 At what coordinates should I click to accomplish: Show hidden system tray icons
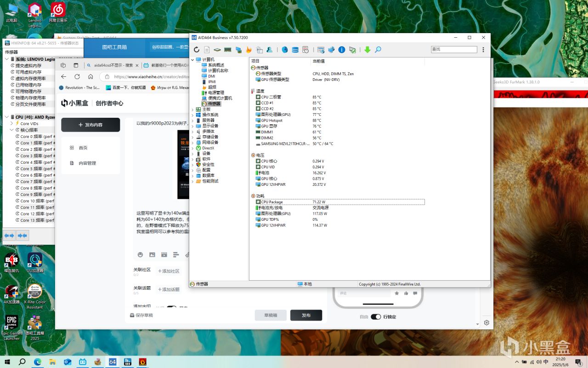pos(517,362)
